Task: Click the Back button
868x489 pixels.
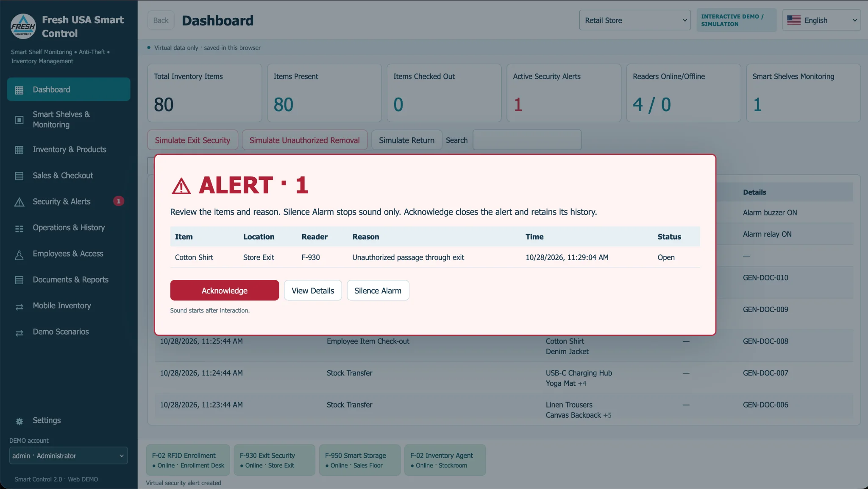Action: (x=161, y=20)
